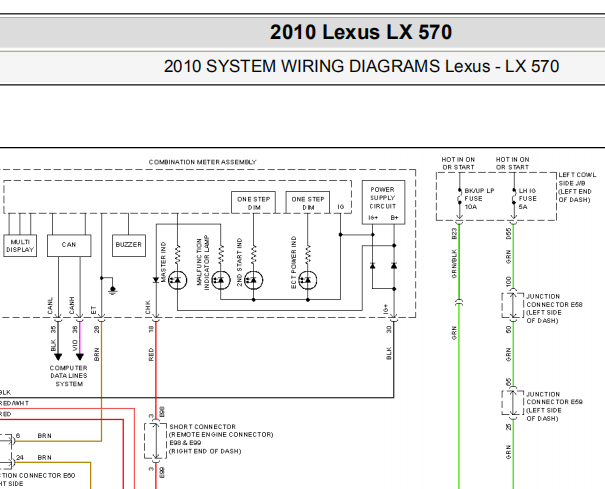Click the "BK/UP LP FUSE 10A" label

pos(479,199)
